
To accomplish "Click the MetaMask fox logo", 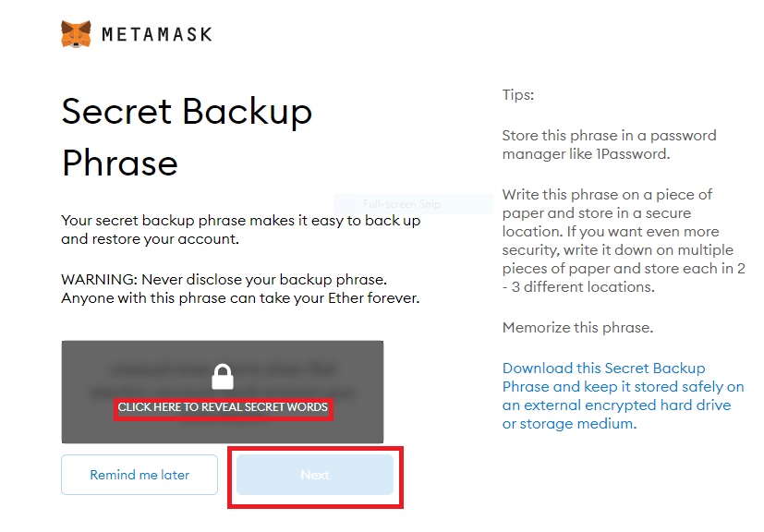I will [76, 33].
